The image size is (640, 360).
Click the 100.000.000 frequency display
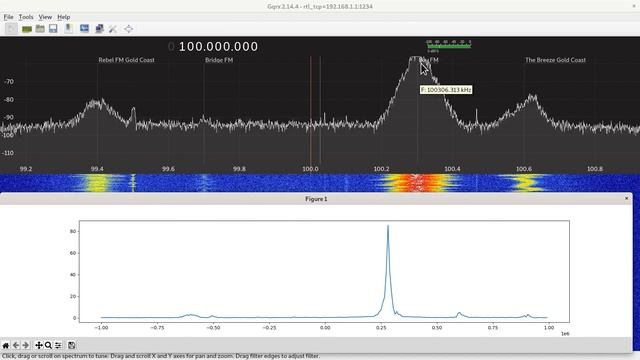click(218, 47)
